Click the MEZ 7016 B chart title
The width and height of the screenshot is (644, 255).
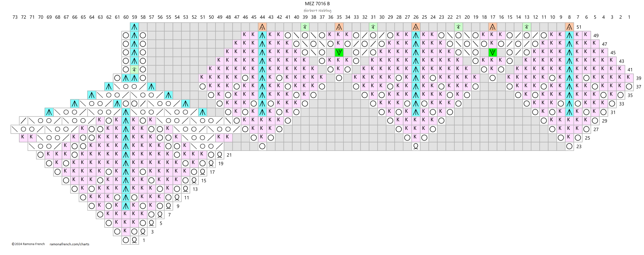click(x=317, y=4)
